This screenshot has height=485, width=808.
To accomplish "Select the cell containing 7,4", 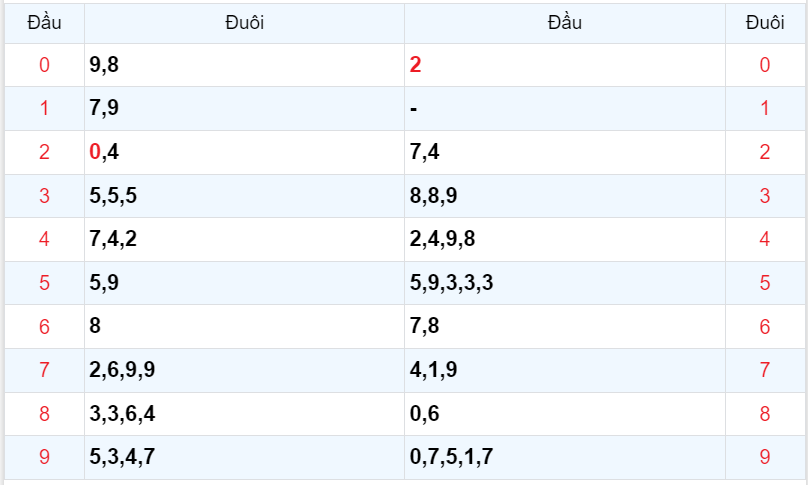I will pos(424,152).
